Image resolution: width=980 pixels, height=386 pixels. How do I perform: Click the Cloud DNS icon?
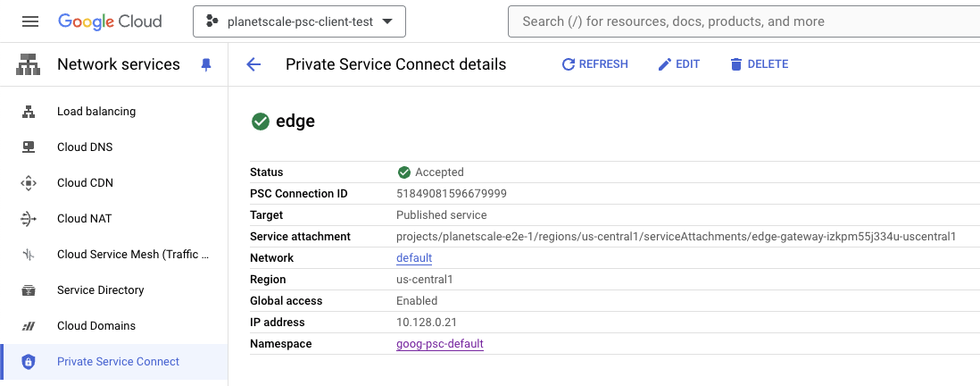coord(29,147)
